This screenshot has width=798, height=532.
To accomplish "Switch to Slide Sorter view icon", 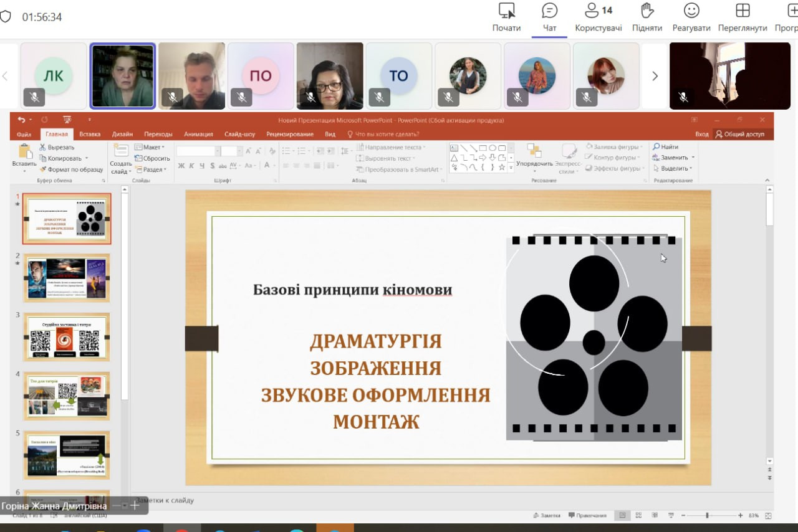I will click(x=638, y=515).
